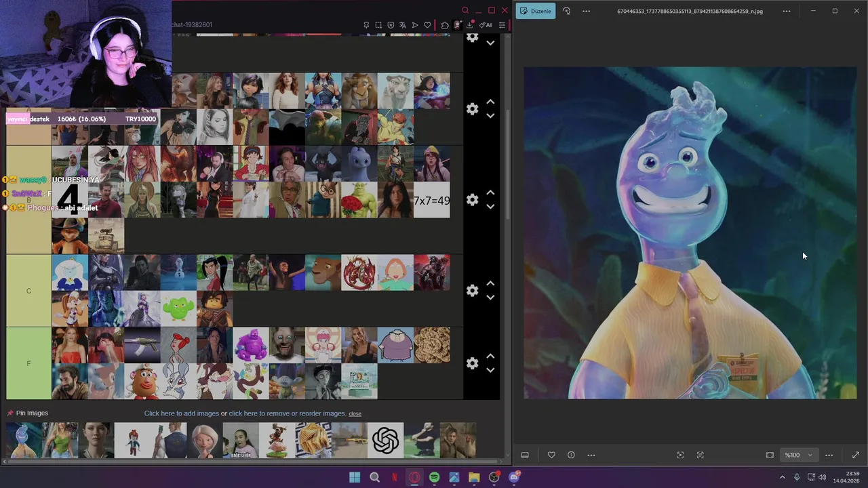Click the visual search focus icon in Photos
Image resolution: width=868 pixels, height=488 pixels.
[680, 455]
